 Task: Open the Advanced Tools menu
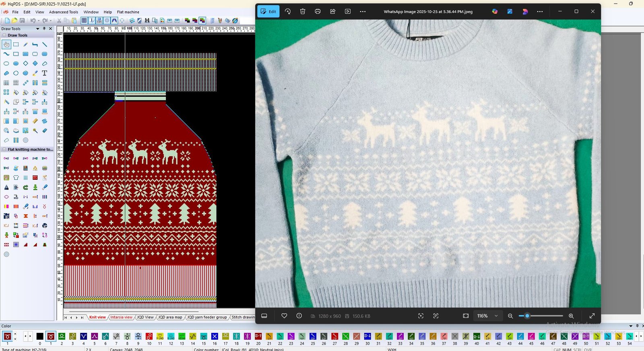(x=64, y=12)
